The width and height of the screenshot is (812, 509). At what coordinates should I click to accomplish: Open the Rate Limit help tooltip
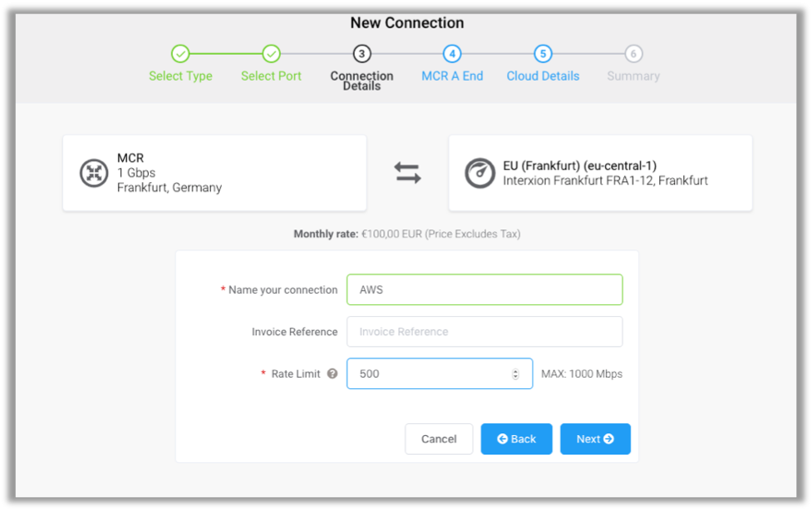tap(332, 373)
